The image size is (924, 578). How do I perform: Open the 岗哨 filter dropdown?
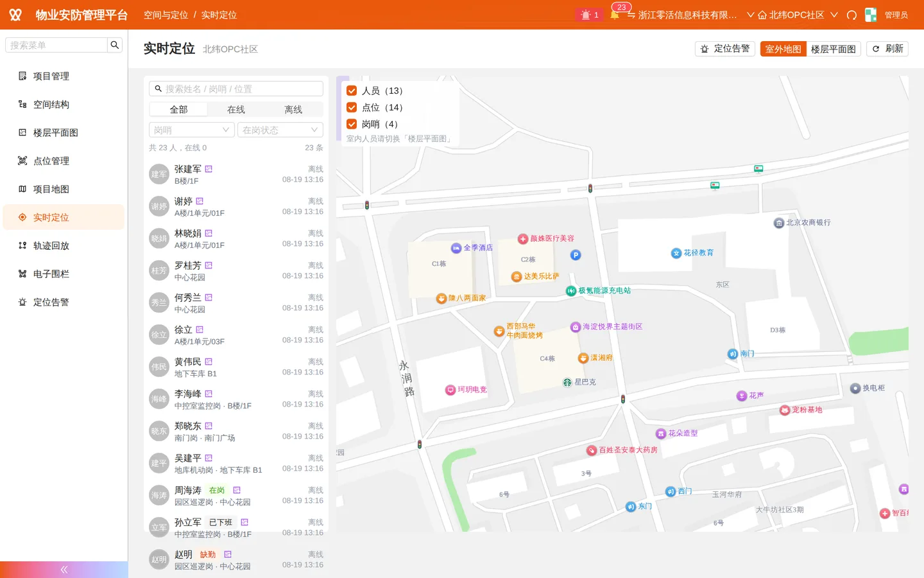(192, 130)
